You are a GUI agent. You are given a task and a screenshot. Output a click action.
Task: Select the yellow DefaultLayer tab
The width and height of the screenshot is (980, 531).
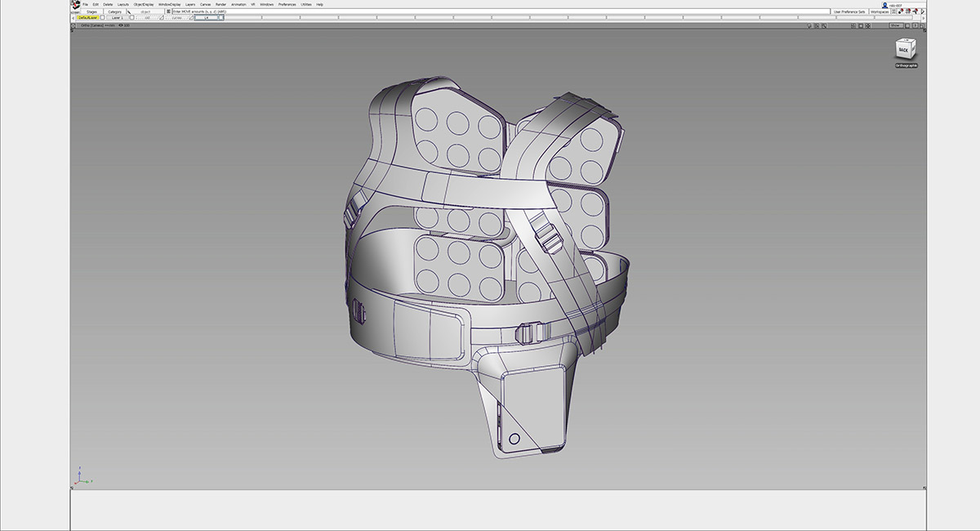pos(88,18)
